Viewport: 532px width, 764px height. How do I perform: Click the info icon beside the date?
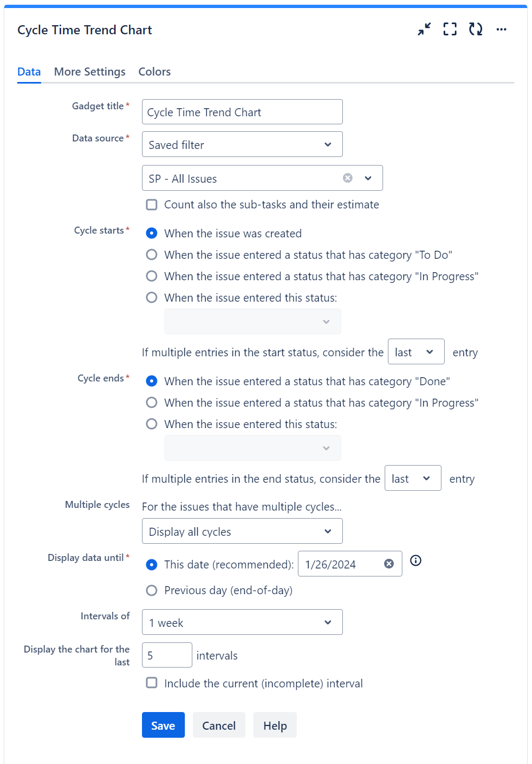[x=416, y=560]
